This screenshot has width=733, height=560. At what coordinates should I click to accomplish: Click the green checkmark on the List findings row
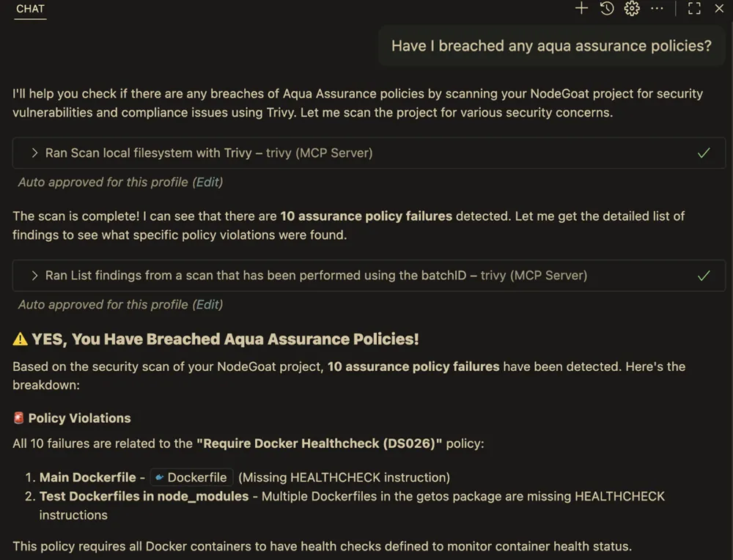704,276
